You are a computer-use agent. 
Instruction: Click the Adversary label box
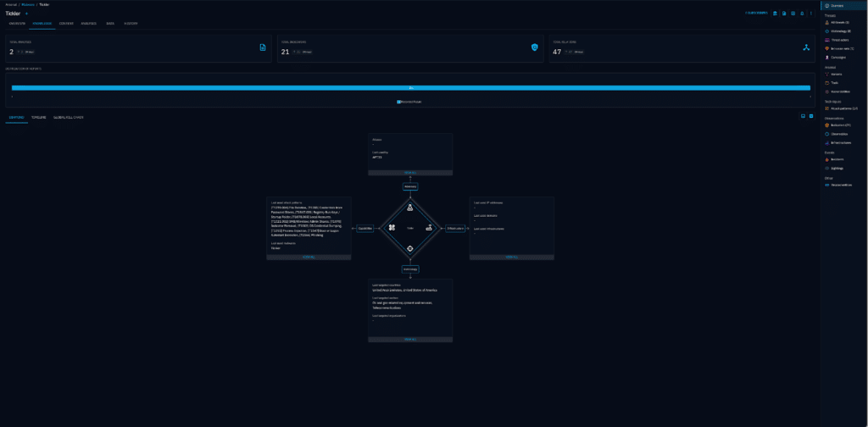click(x=410, y=187)
